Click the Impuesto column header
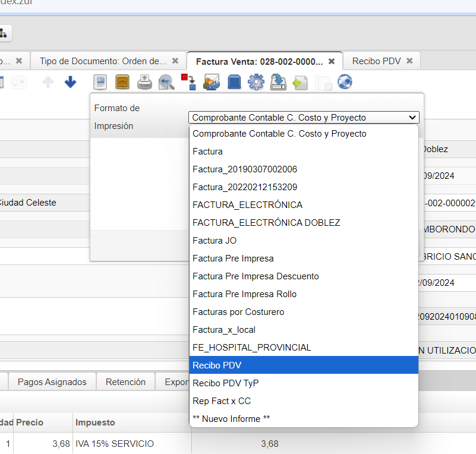The width and height of the screenshot is (476, 454). click(95, 423)
